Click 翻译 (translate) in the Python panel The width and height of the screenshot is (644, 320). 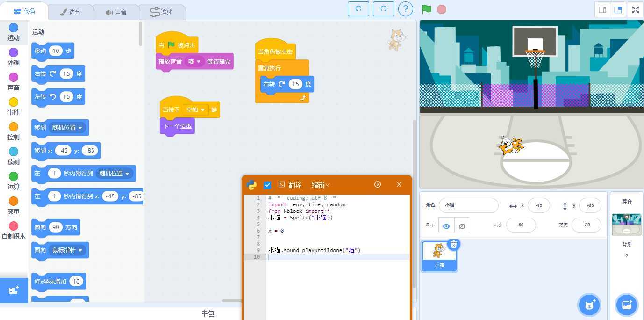click(x=290, y=185)
